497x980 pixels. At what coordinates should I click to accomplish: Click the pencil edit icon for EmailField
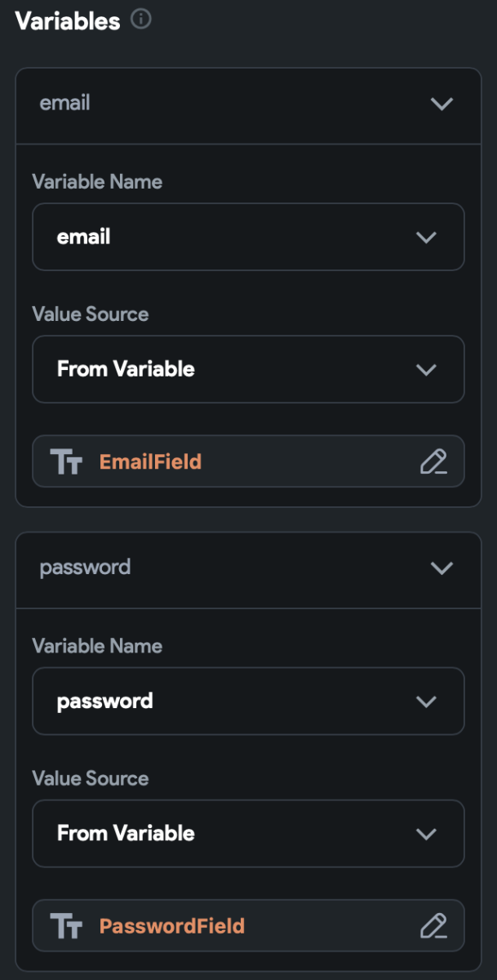(x=433, y=461)
